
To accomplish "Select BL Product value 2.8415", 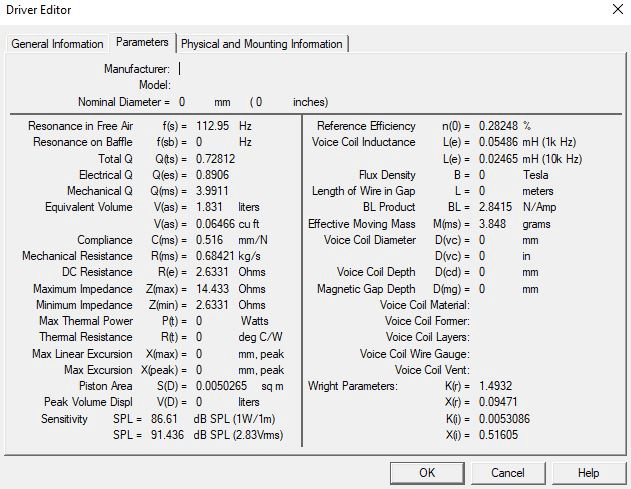I will [x=495, y=207].
